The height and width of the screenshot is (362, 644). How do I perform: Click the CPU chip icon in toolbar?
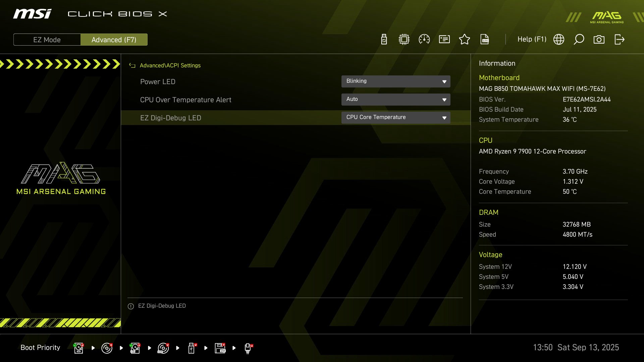pyautogui.click(x=404, y=40)
